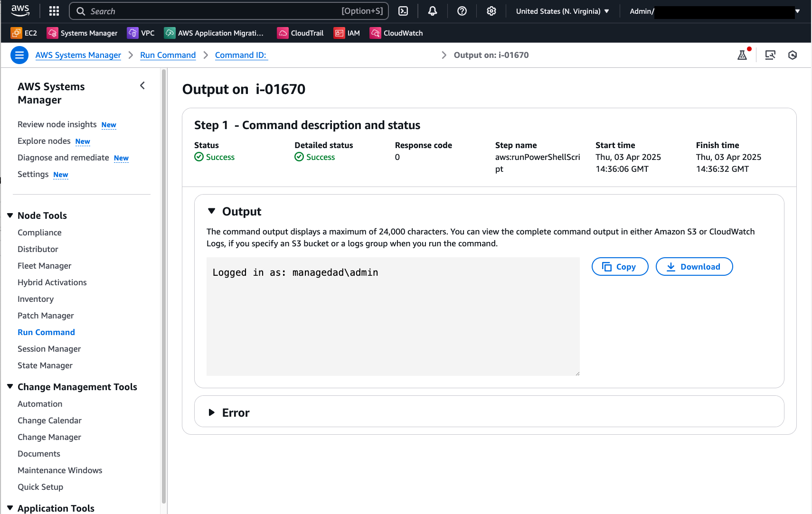Open CloudTrail favorite shortcut

tap(301, 33)
